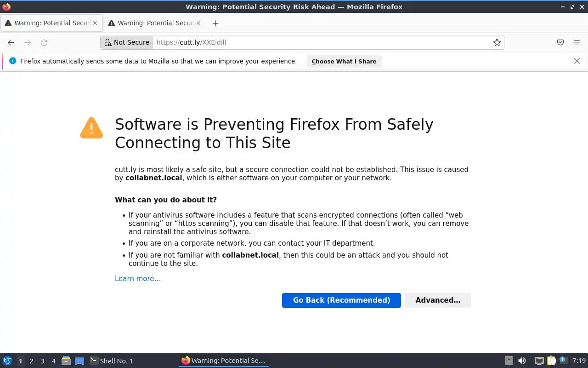Bookmark this page with the star icon
The height and width of the screenshot is (368, 588).
pyautogui.click(x=497, y=42)
